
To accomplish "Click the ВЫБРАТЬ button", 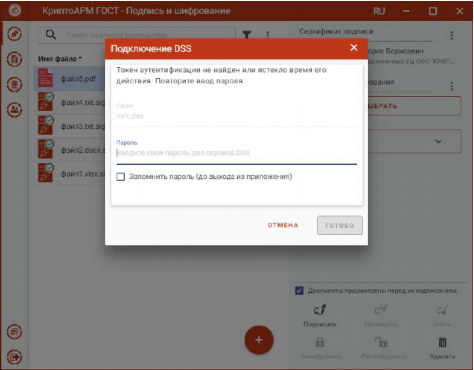I will pos(415,106).
